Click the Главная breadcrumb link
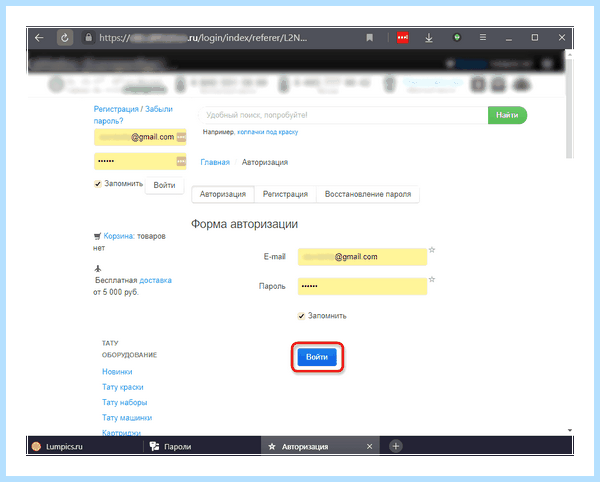 [215, 162]
